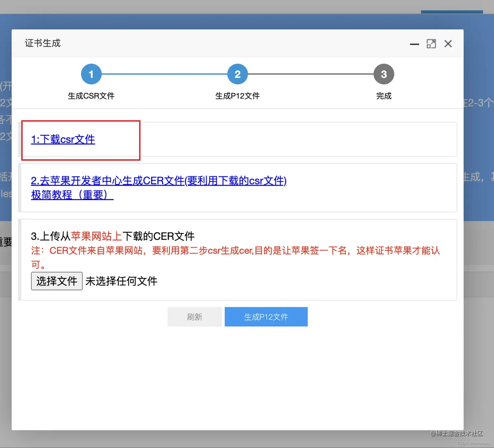
Task: Select step circle 3 for 完成
Action: (x=384, y=74)
